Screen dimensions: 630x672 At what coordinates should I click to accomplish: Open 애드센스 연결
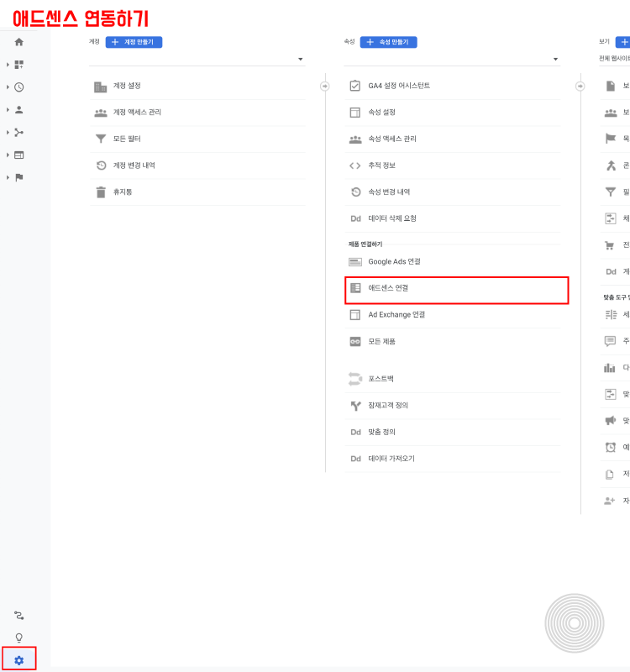click(x=452, y=288)
